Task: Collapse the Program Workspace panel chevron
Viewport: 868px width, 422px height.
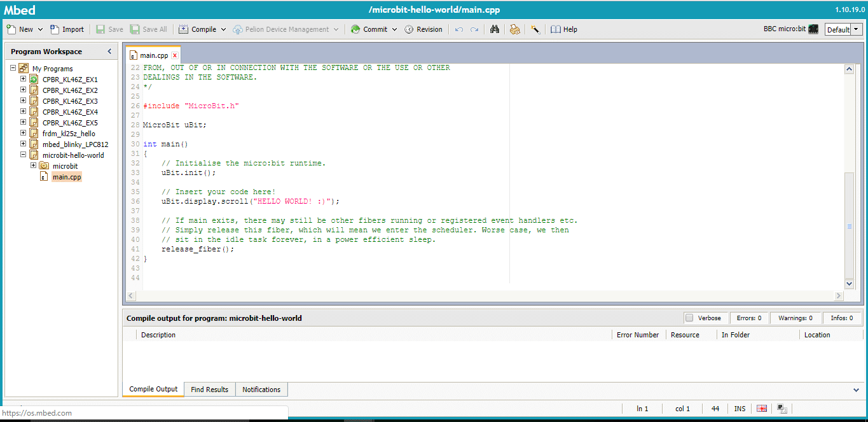Action: pos(109,52)
